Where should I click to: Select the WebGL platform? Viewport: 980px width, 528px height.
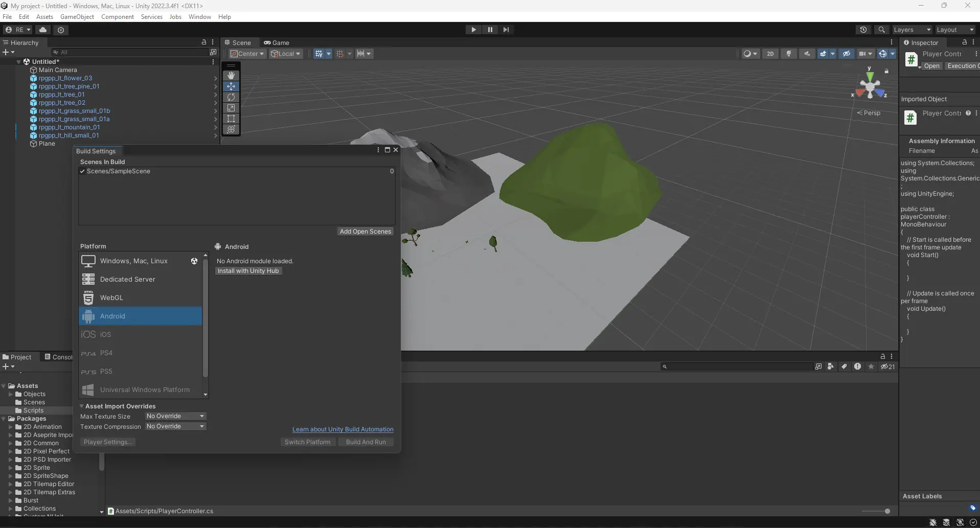pos(141,297)
